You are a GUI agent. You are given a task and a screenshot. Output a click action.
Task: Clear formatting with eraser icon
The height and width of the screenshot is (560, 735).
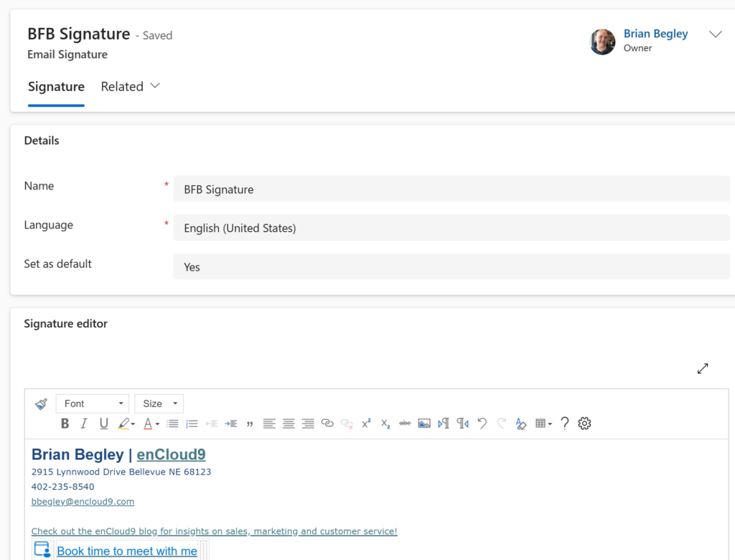coord(521,424)
